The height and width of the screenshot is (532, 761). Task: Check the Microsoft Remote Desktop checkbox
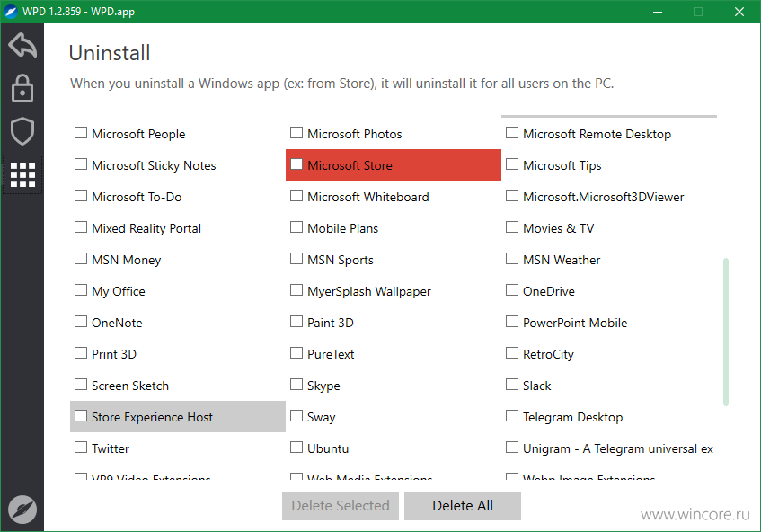(x=511, y=133)
